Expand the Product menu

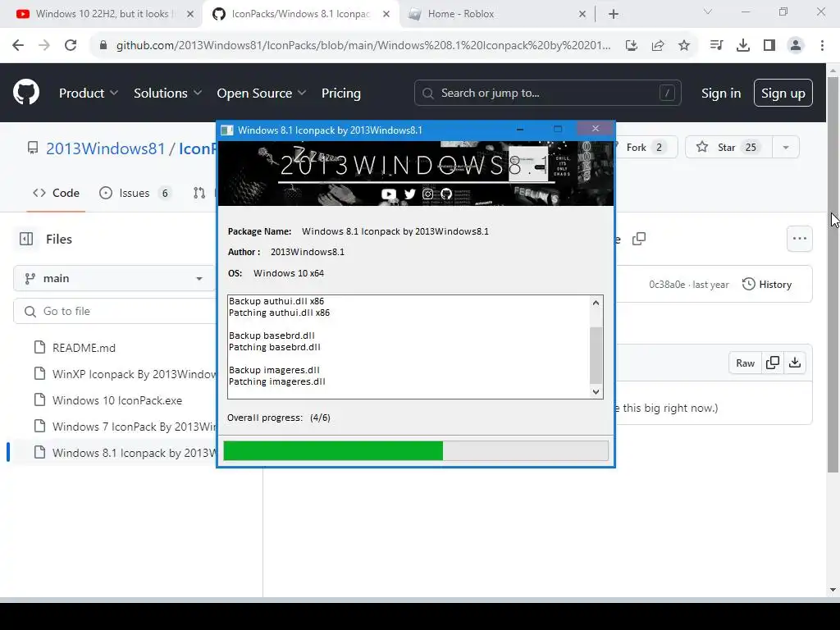click(x=89, y=94)
